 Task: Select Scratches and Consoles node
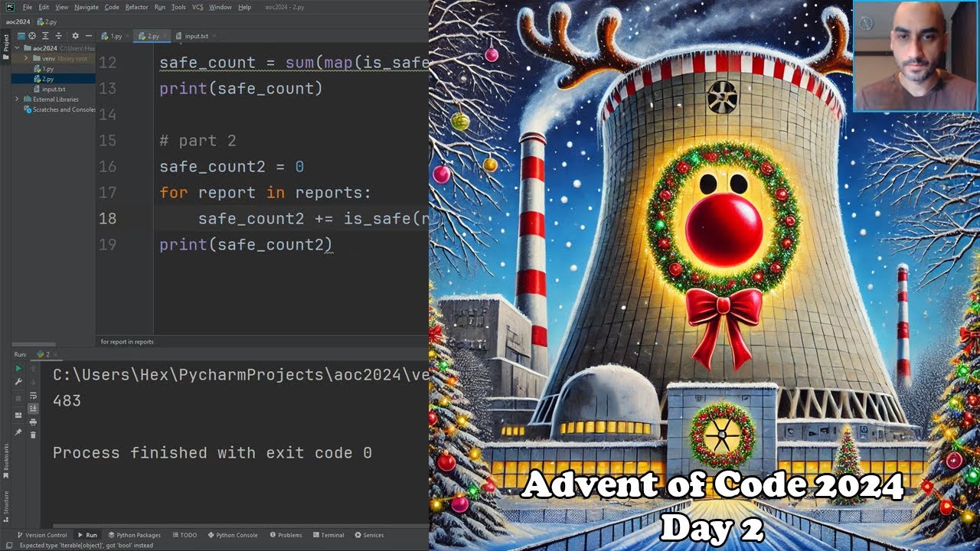pyautogui.click(x=59, y=109)
